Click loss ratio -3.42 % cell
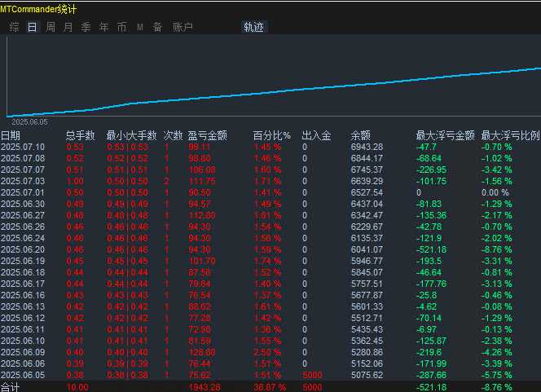This screenshot has width=541, height=392. click(x=497, y=170)
